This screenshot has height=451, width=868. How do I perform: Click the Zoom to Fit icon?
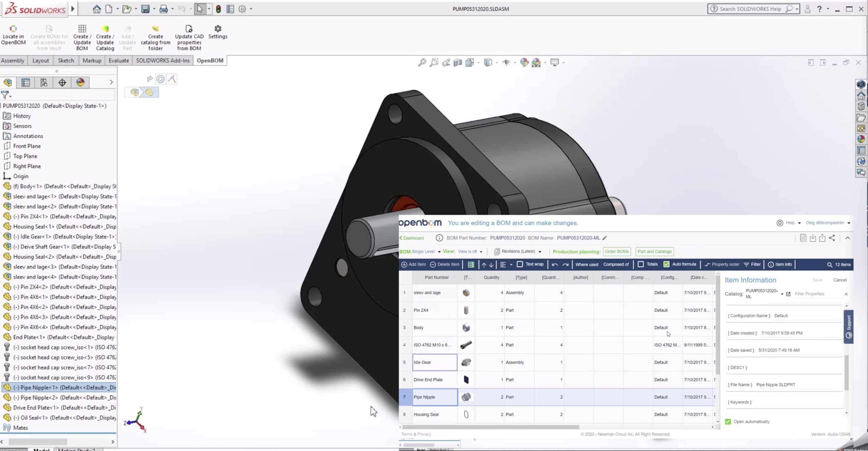(422, 62)
